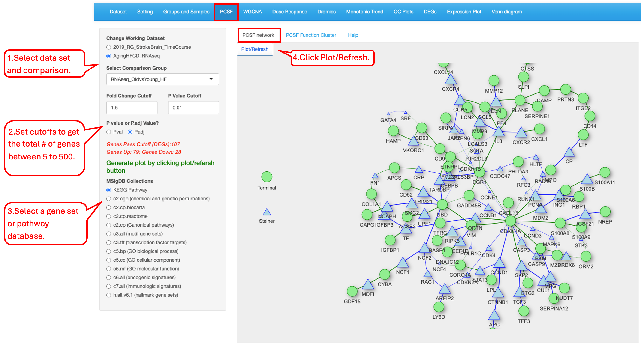Viewport: 644px width, 347px height.
Task: Click the Terminal legend circle node
Action: (x=267, y=177)
